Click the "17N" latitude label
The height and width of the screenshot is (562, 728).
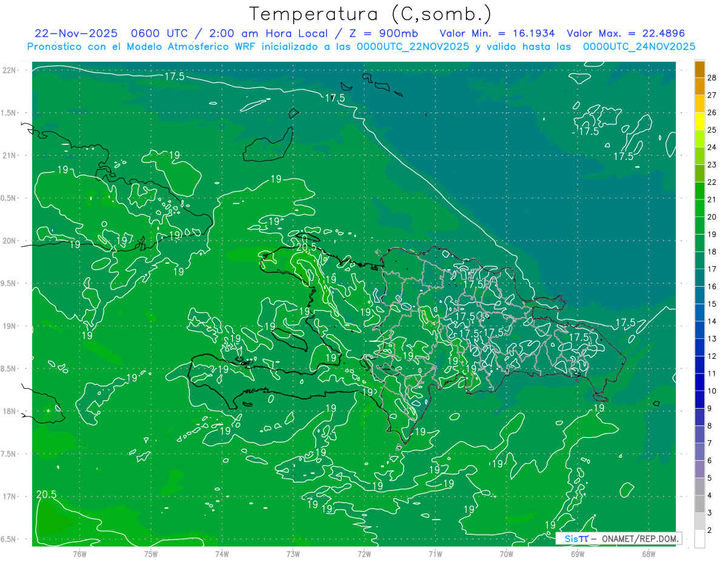(10, 497)
